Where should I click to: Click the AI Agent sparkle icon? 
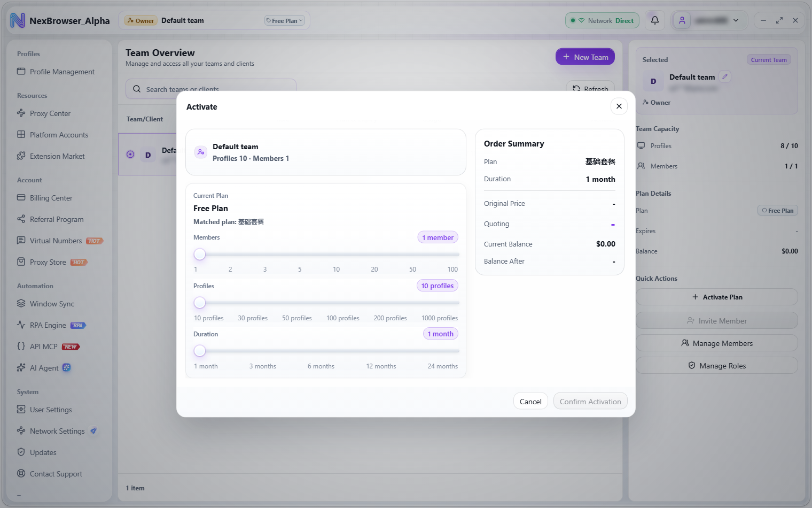tap(21, 367)
